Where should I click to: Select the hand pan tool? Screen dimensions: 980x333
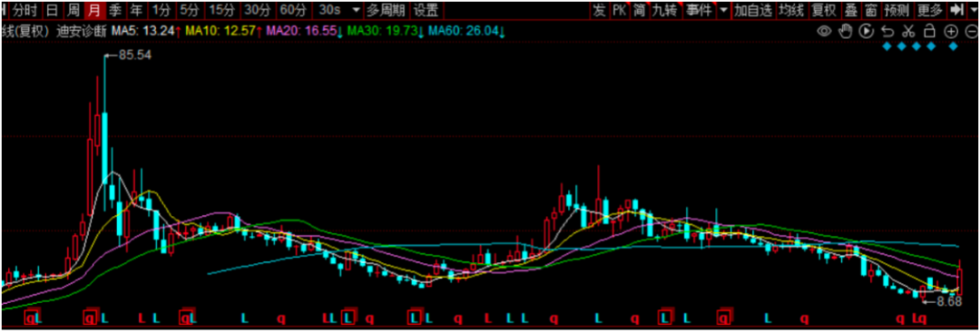pyautogui.click(x=846, y=31)
